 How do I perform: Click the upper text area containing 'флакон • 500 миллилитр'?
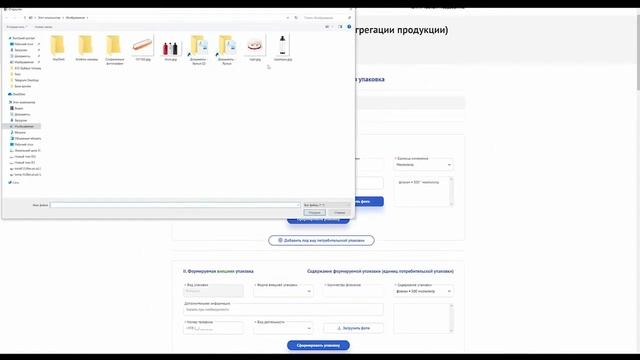click(421, 191)
